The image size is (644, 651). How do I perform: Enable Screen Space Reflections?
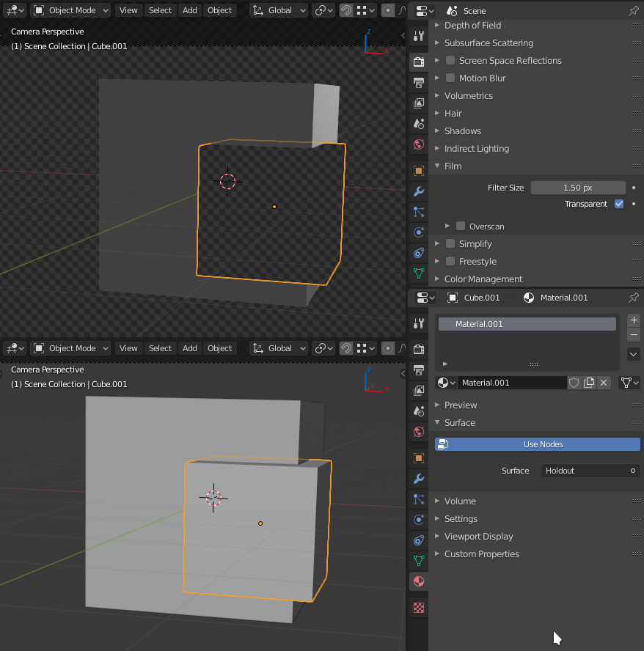coord(450,60)
